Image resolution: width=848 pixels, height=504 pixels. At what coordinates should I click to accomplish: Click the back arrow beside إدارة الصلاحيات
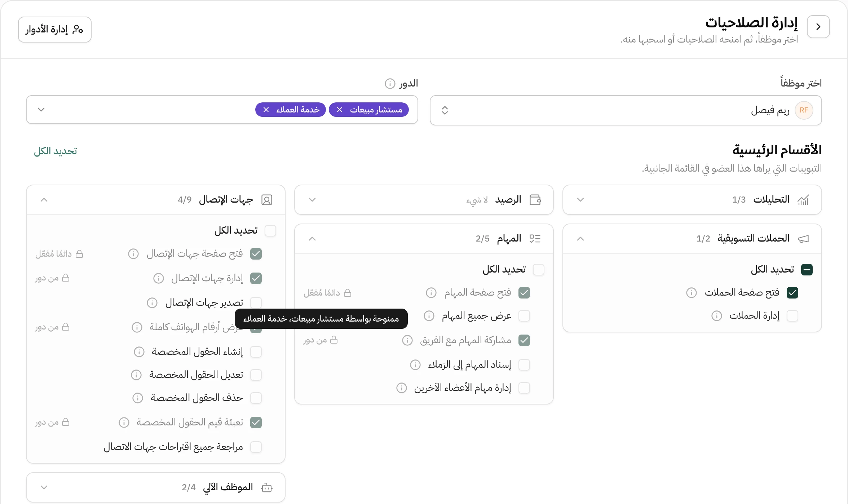click(x=818, y=27)
